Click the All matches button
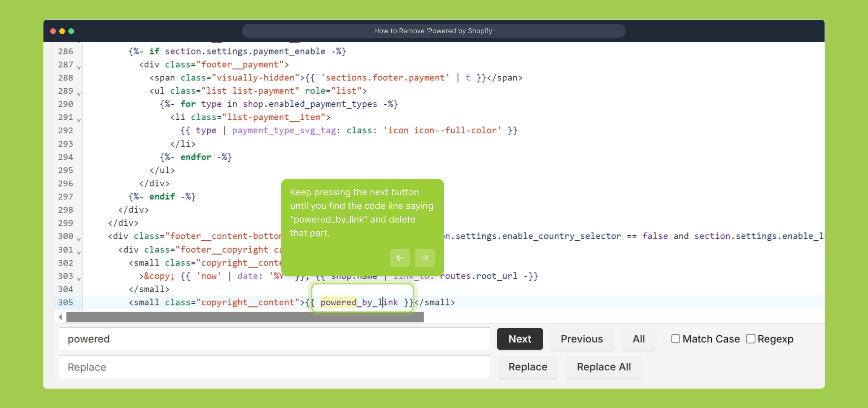Viewport: 868px width, 408px height. (638, 339)
